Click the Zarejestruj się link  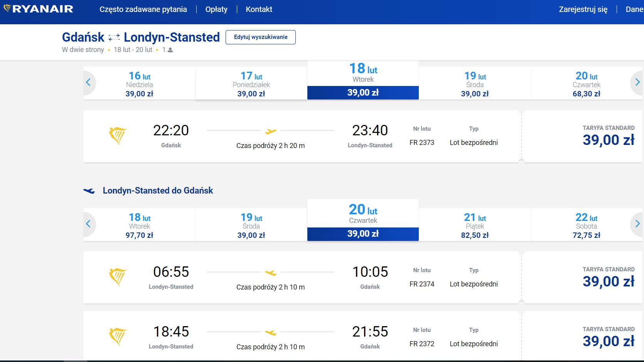583,9
